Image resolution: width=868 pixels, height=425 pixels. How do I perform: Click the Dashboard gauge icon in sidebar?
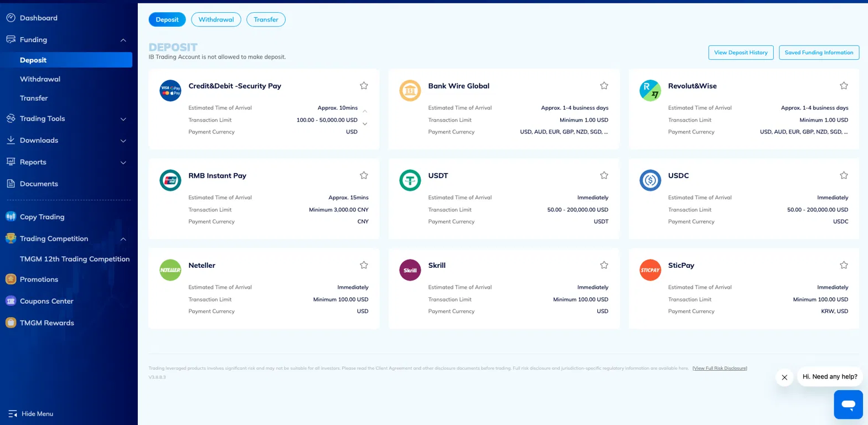11,18
